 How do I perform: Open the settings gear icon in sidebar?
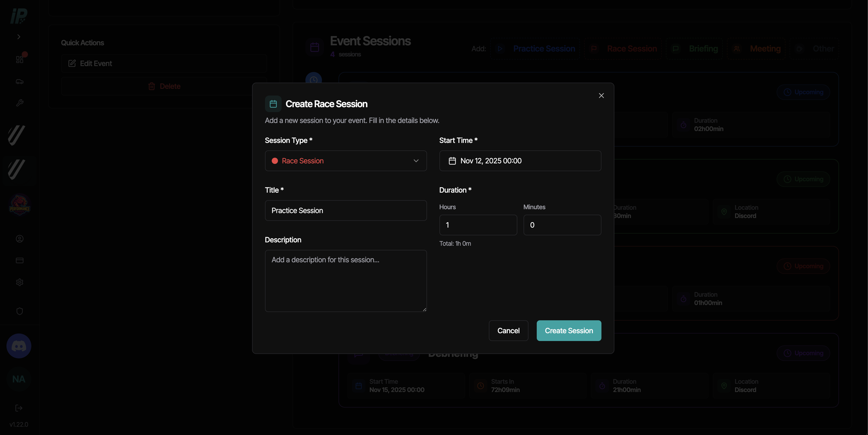20,282
